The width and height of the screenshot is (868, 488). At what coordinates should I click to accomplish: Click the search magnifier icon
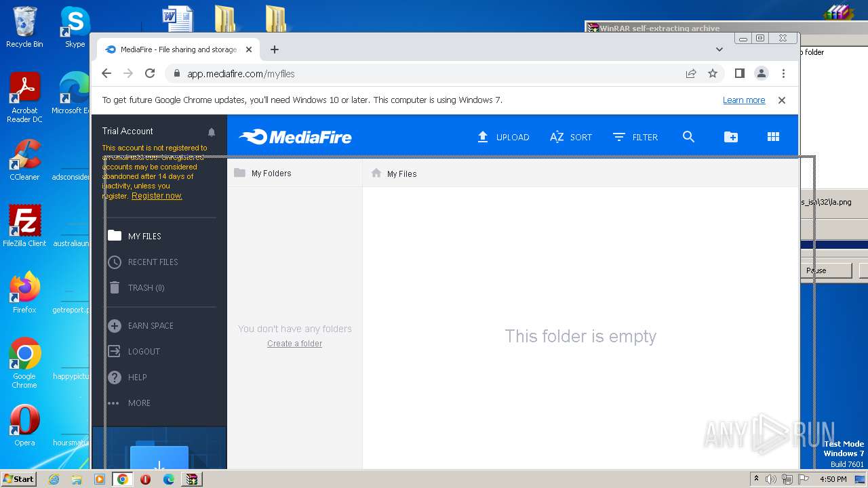tap(688, 137)
